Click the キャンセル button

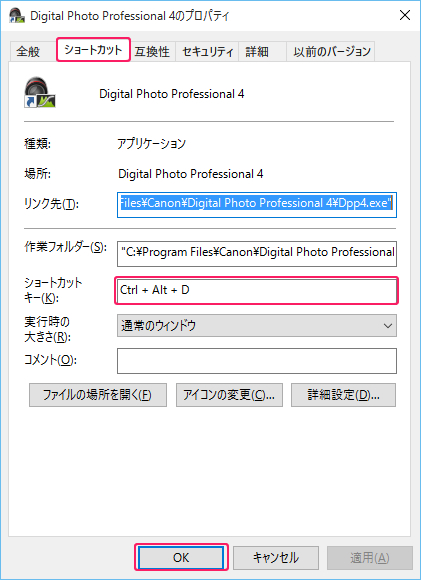tap(276, 557)
